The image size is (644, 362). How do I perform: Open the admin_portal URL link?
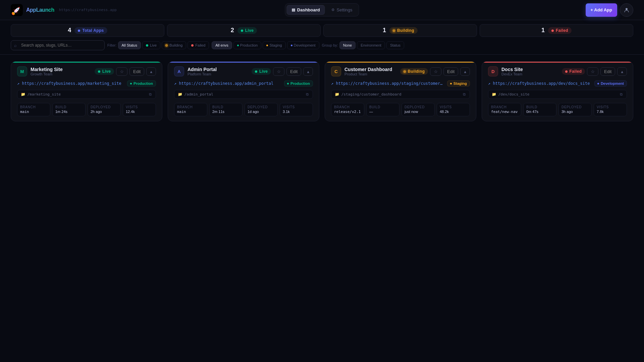(x=224, y=83)
